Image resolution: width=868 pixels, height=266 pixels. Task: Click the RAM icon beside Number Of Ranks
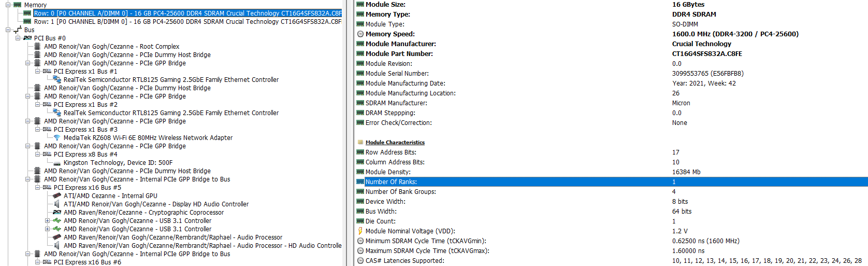coord(360,182)
